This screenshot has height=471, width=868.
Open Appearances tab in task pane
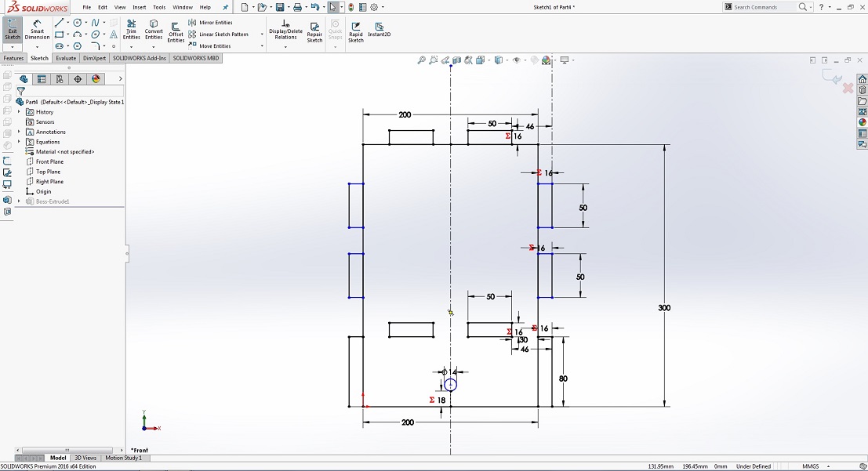click(x=862, y=122)
